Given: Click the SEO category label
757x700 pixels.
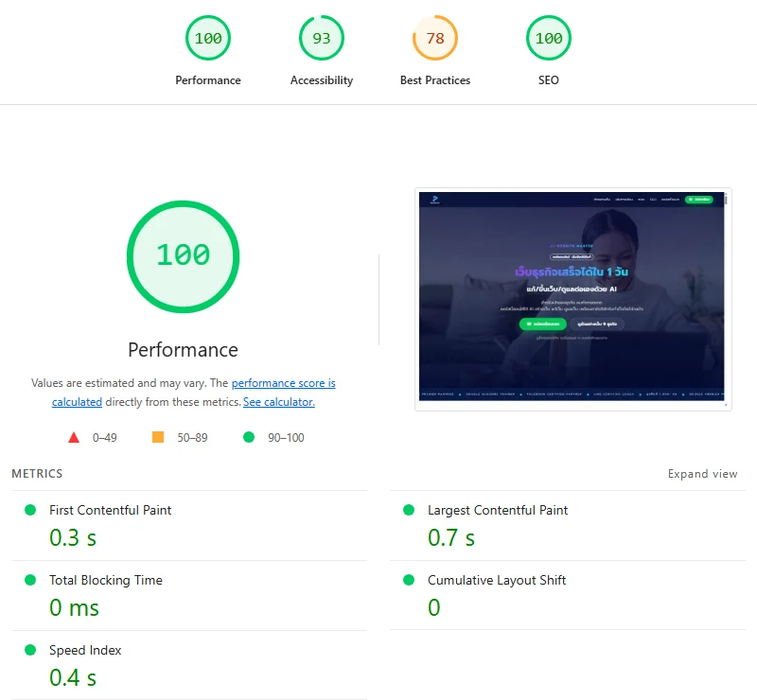Looking at the screenshot, I should (x=549, y=80).
